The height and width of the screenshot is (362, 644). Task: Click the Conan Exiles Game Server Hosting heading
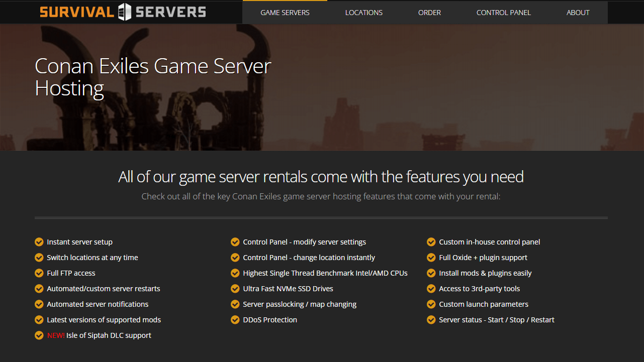pos(153,77)
